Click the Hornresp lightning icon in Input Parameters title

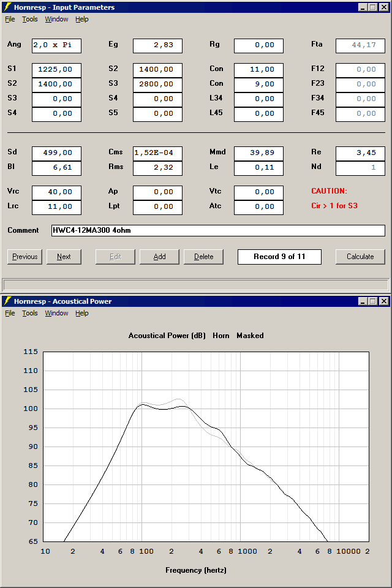7,7
